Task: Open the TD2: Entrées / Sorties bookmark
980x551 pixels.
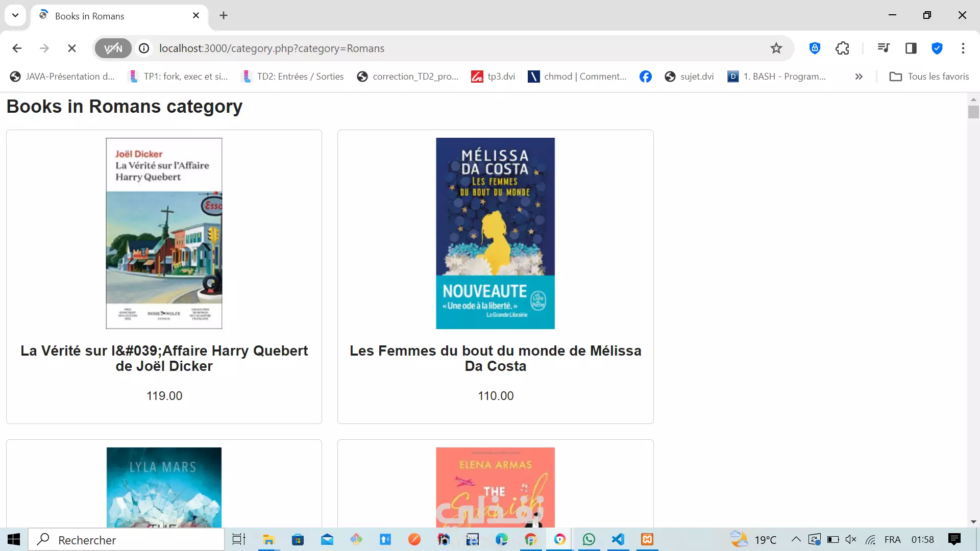Action: tap(293, 77)
